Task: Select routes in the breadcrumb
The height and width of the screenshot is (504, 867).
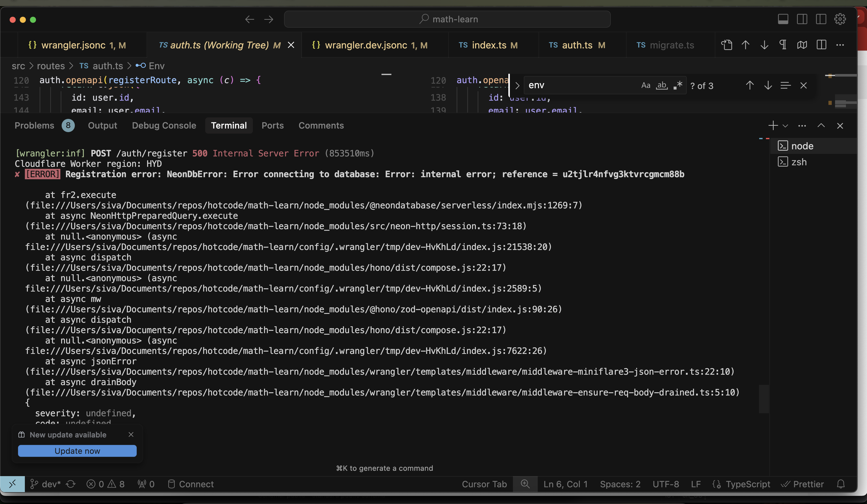Action: [x=51, y=66]
